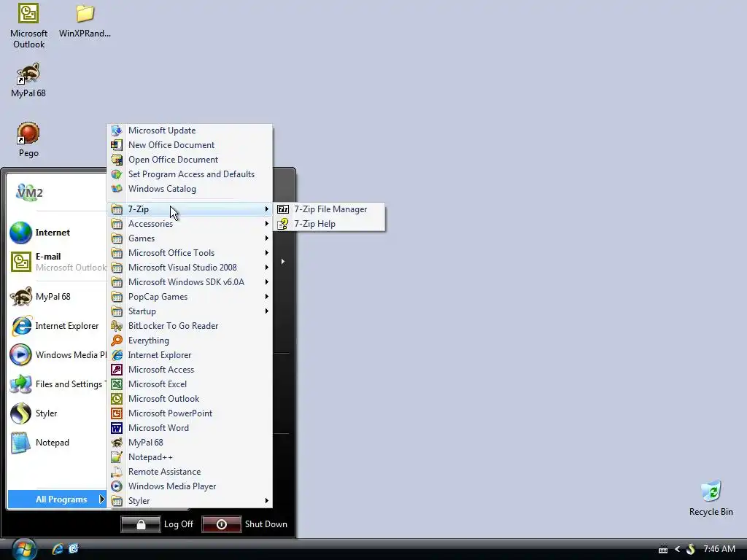
Task: Select the Pego desktop shortcut
Action: 28,139
